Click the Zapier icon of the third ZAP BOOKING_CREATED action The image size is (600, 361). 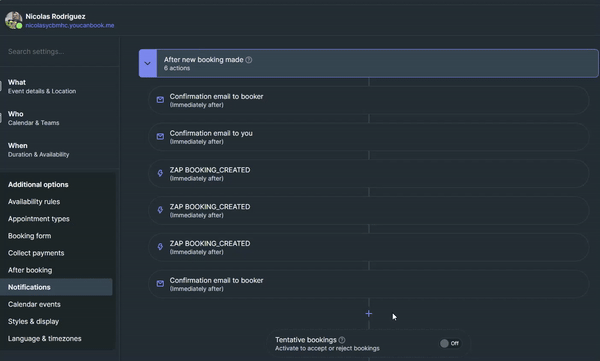click(x=160, y=247)
